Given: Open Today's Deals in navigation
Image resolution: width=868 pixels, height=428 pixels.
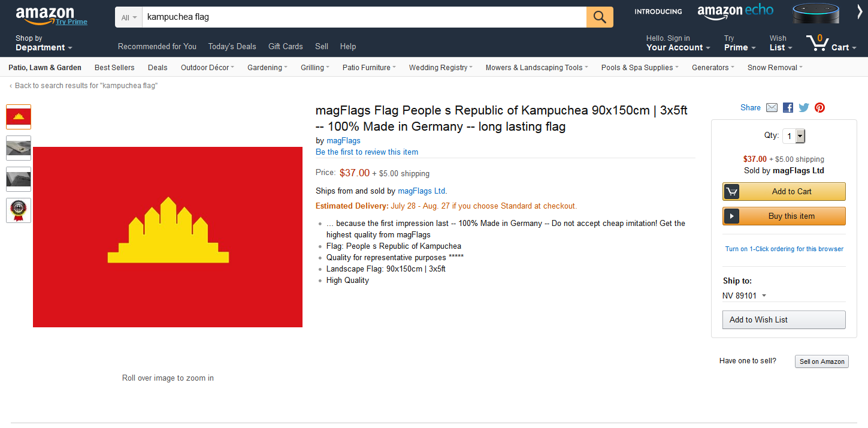Looking at the screenshot, I should [232, 46].
